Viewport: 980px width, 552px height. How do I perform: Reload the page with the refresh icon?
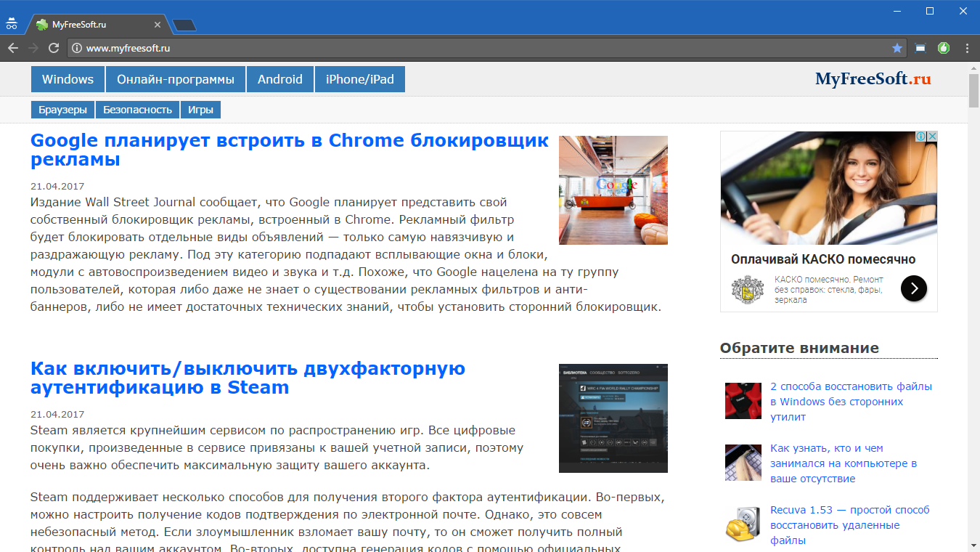pos(54,48)
